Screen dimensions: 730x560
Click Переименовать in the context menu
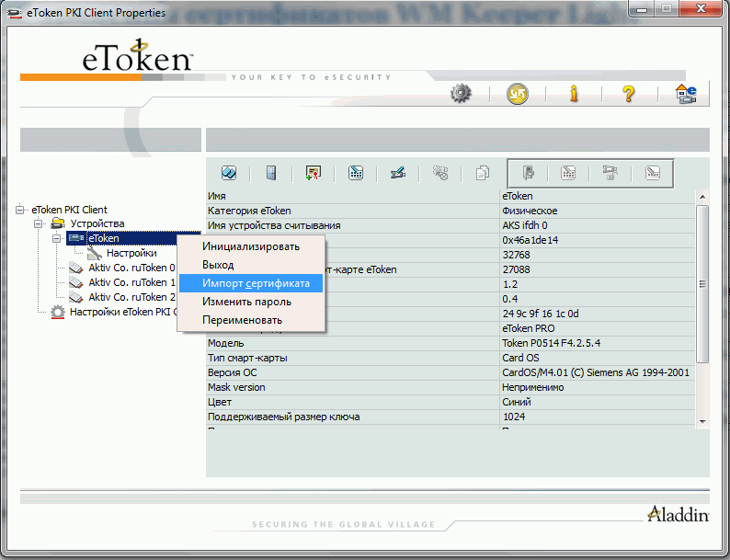[242, 320]
